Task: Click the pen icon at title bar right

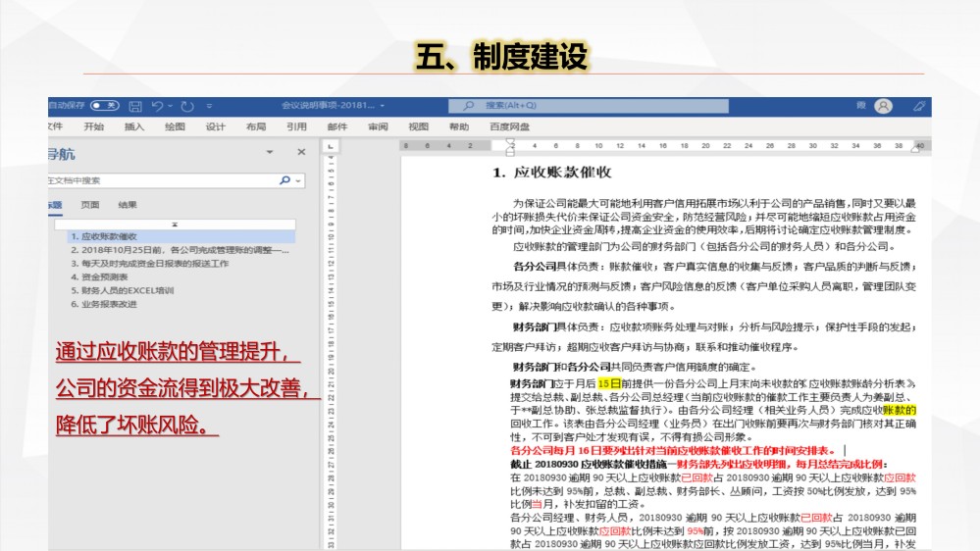Action: [919, 106]
